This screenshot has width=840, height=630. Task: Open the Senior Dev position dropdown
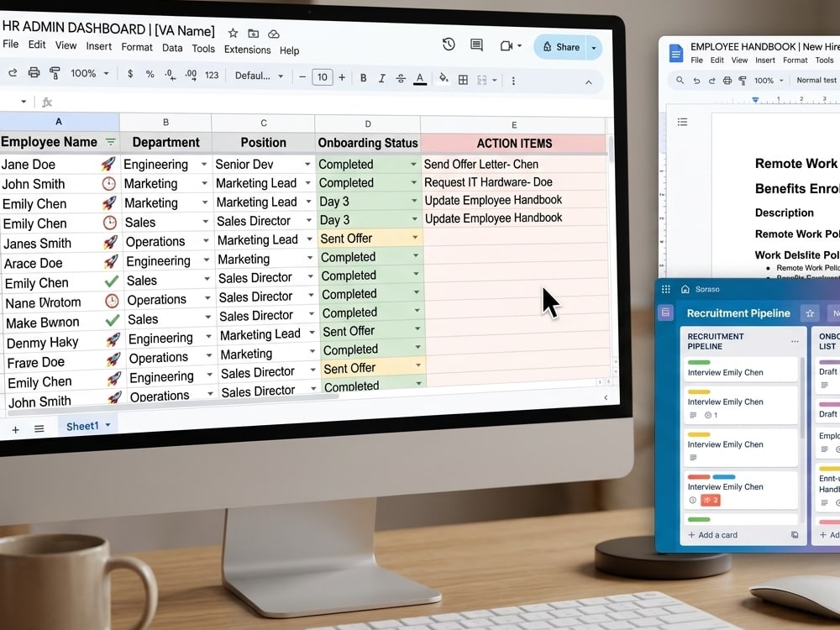coord(307,165)
